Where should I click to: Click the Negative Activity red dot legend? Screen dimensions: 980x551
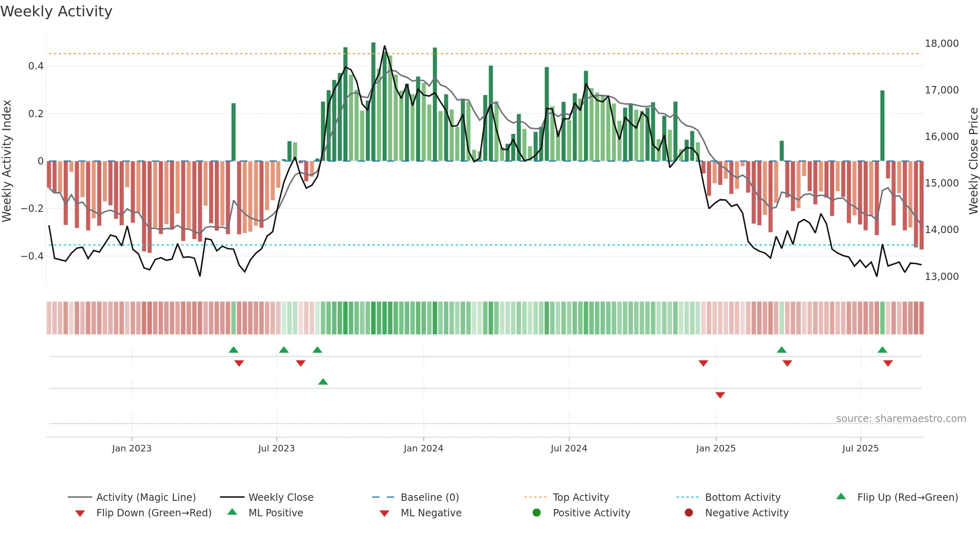pos(689,513)
